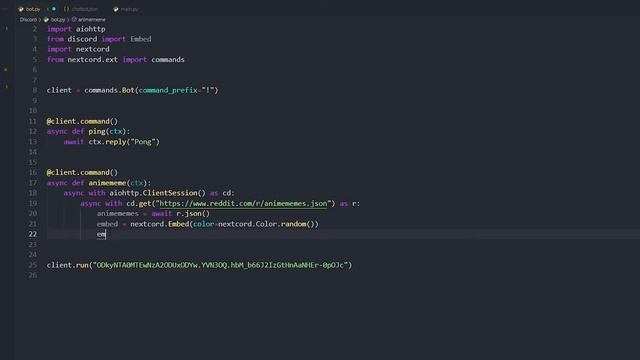Screen dimensions: 640x360
Task: Click the braces icon on the json tab
Action: pyautogui.click(x=67, y=9)
